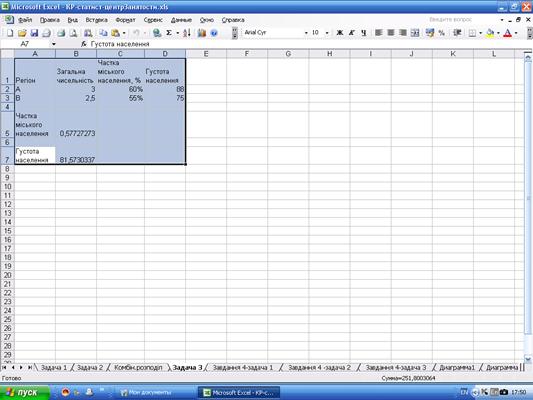Open the font size dropdown

(x=327, y=33)
